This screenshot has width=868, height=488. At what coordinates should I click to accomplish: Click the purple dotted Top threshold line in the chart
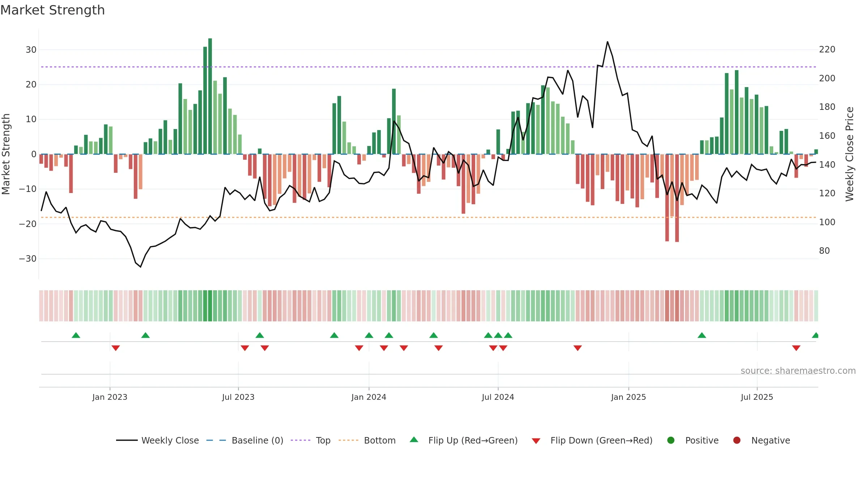429,67
